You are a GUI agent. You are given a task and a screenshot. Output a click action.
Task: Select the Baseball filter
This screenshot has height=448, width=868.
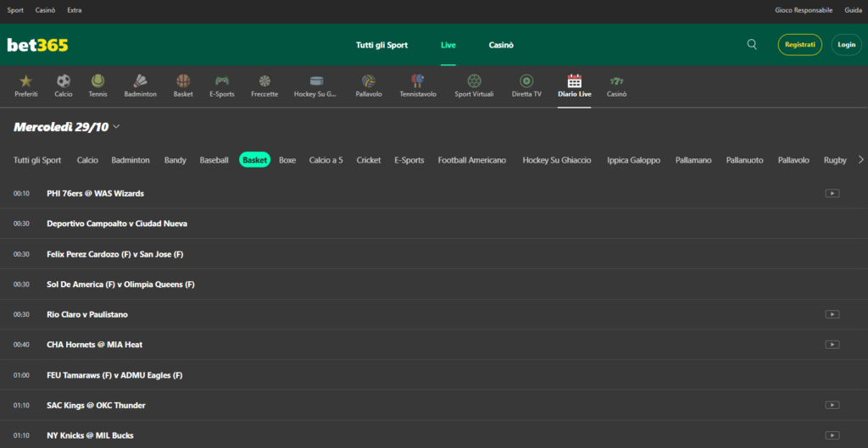click(x=214, y=160)
